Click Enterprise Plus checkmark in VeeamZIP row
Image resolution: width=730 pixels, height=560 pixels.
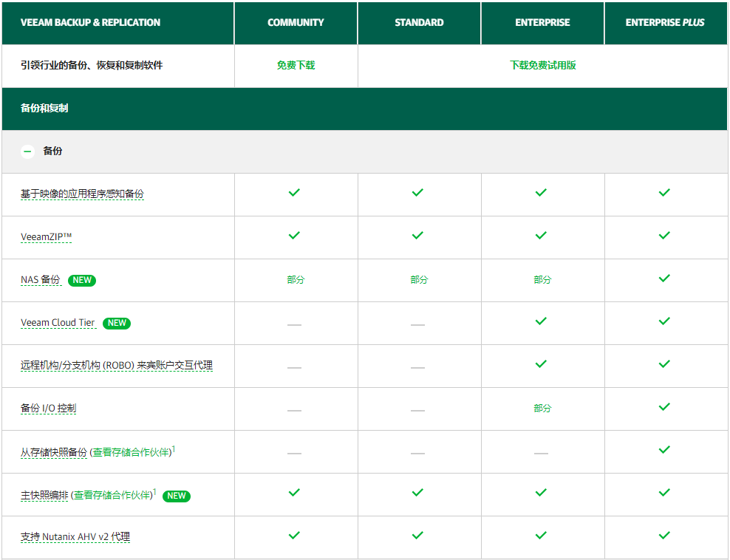(664, 235)
